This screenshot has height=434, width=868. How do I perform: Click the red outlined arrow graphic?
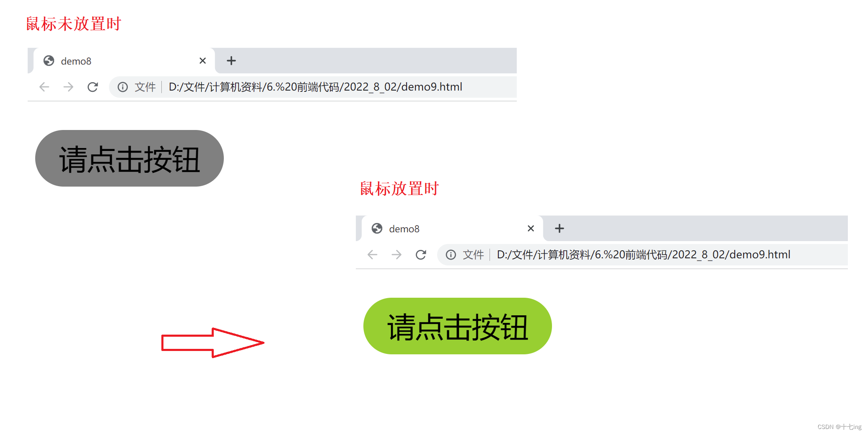(x=213, y=343)
